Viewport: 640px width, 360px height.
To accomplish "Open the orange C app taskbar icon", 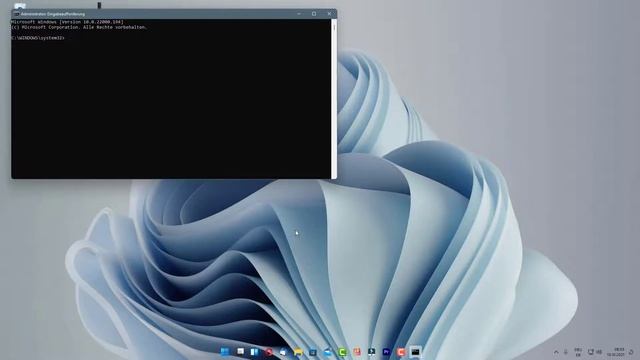I will click(401, 352).
